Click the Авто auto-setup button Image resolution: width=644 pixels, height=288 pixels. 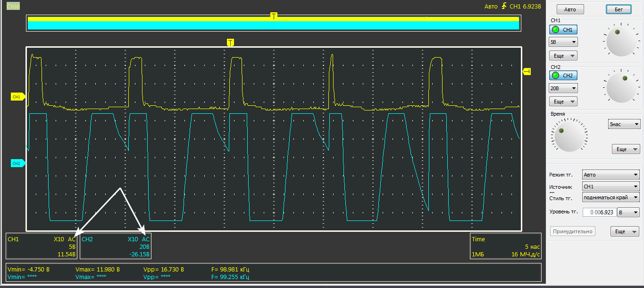tap(570, 9)
